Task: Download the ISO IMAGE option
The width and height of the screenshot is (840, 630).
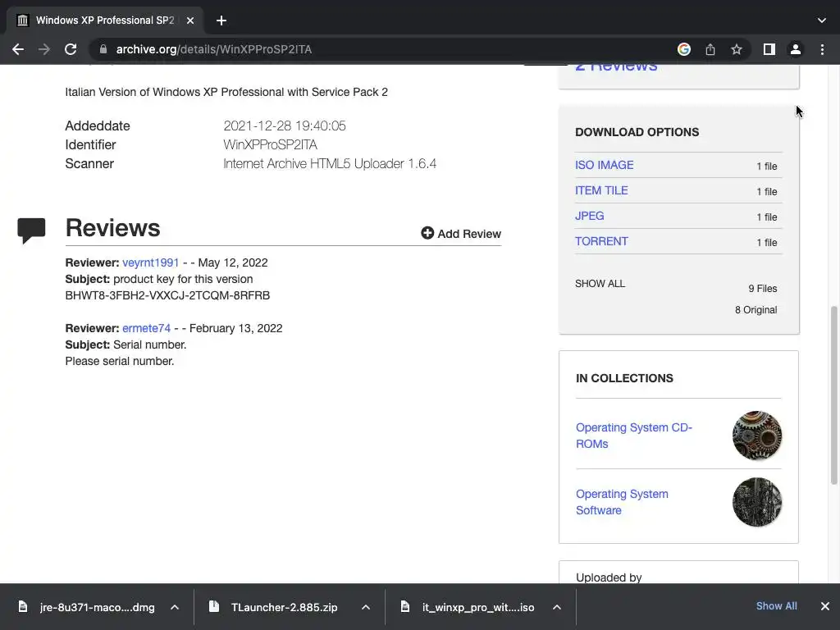Action: [x=605, y=165]
